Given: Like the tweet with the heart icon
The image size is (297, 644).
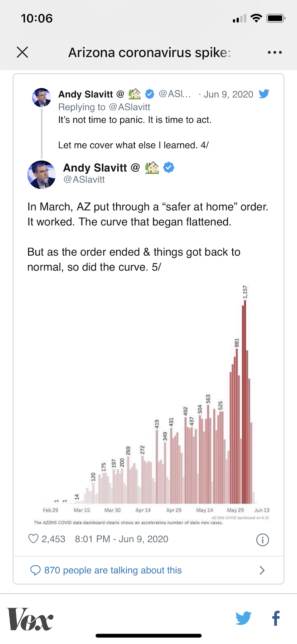Looking at the screenshot, I should [33, 539].
